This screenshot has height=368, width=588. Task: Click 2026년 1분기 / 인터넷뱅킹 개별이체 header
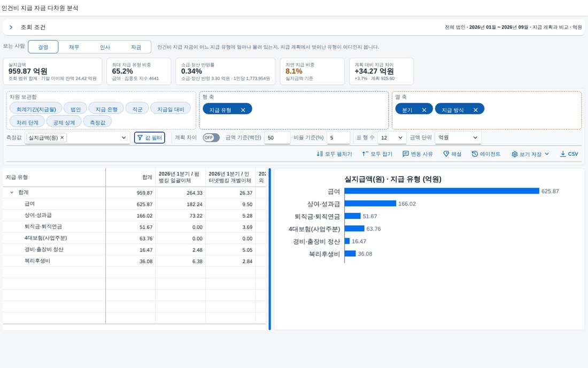point(230,178)
